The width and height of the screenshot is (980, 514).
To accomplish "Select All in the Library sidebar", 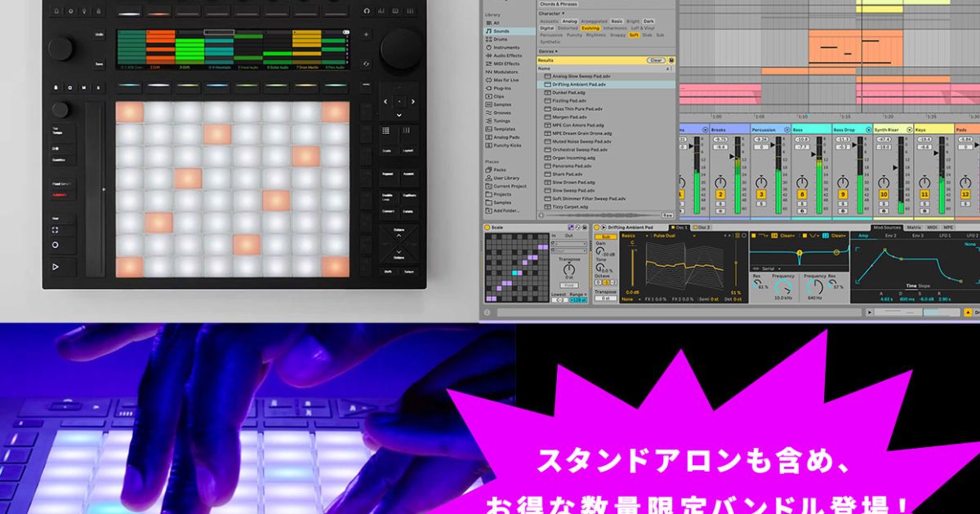I will pos(496,23).
